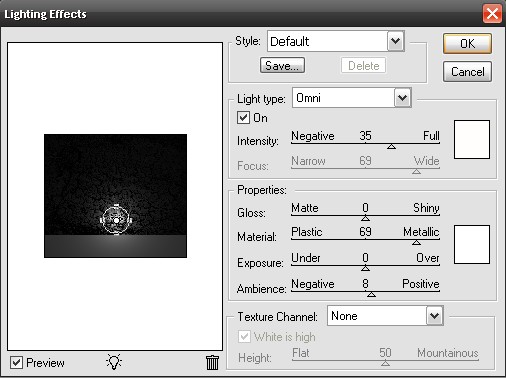Click the Ambience slider handle

pos(371,295)
